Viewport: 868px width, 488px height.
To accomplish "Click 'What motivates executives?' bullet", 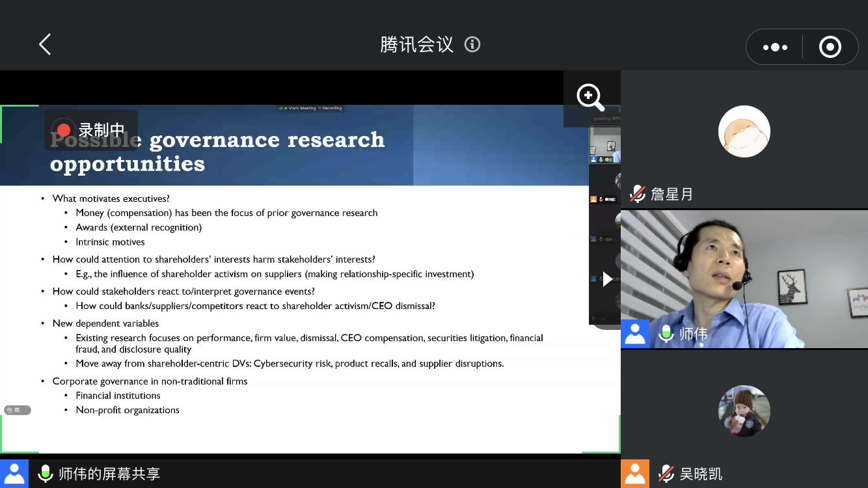I will (x=111, y=198).
